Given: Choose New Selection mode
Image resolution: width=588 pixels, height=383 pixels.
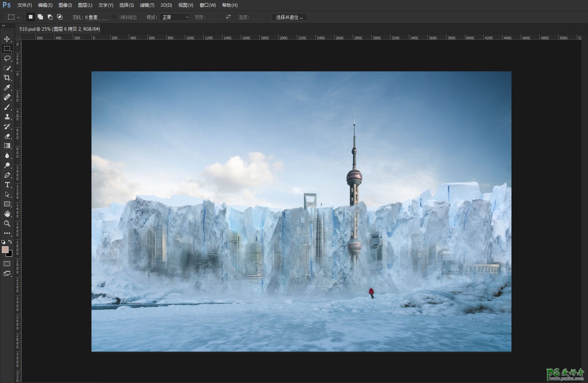Looking at the screenshot, I should [31, 17].
